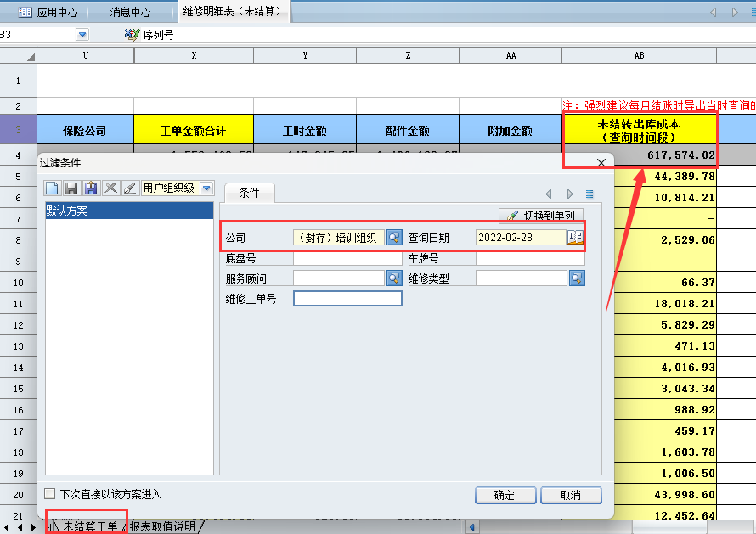Click the save scheme floppy disk icon
756x534 pixels.
pyautogui.click(x=72, y=188)
